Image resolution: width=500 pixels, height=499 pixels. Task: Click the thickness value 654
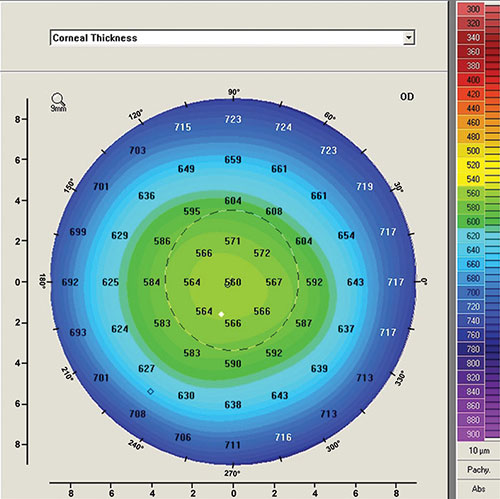coord(346,236)
